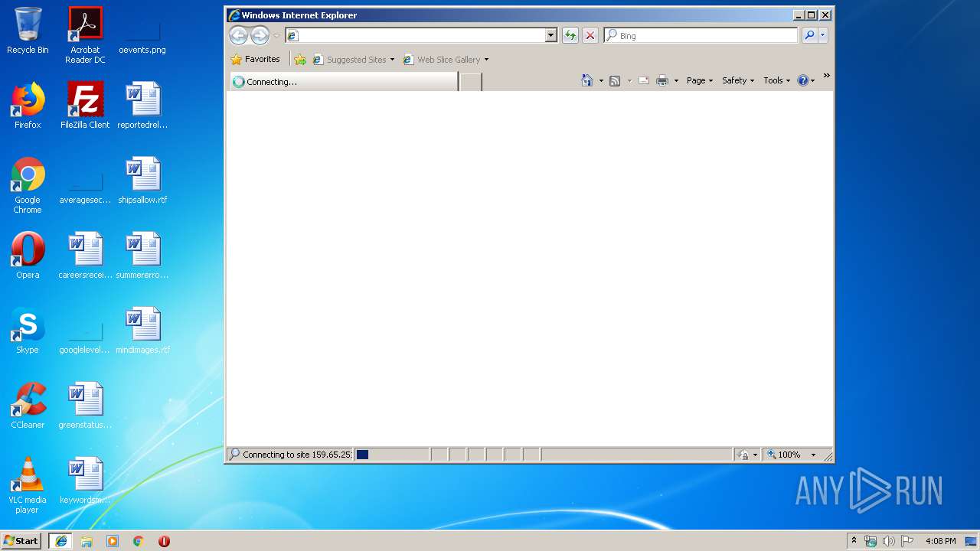Screen dimensions: 980x551
Task: Select the shipsallow.rtf document
Action: pos(142,181)
